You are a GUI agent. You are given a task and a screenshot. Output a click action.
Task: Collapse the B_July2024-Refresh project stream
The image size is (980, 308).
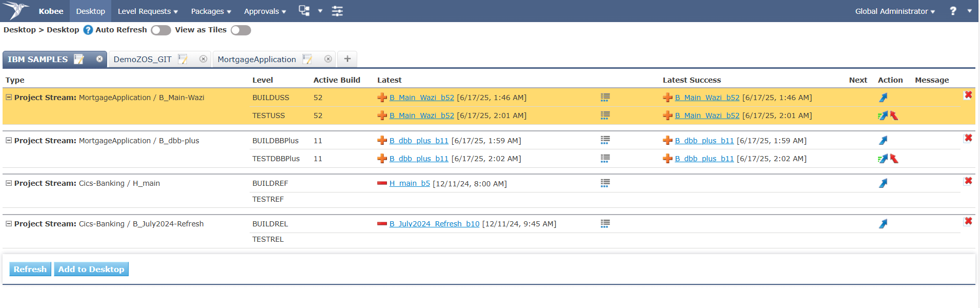(9, 223)
